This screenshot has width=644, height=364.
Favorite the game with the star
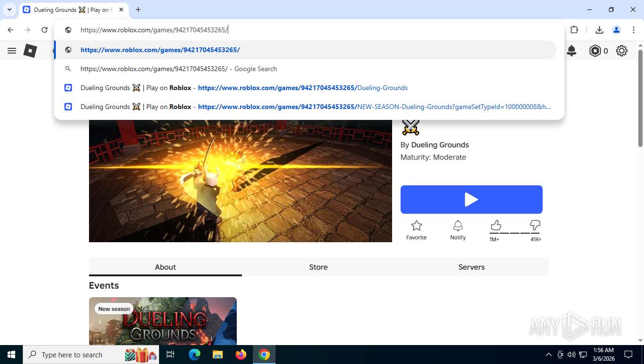[416, 230]
